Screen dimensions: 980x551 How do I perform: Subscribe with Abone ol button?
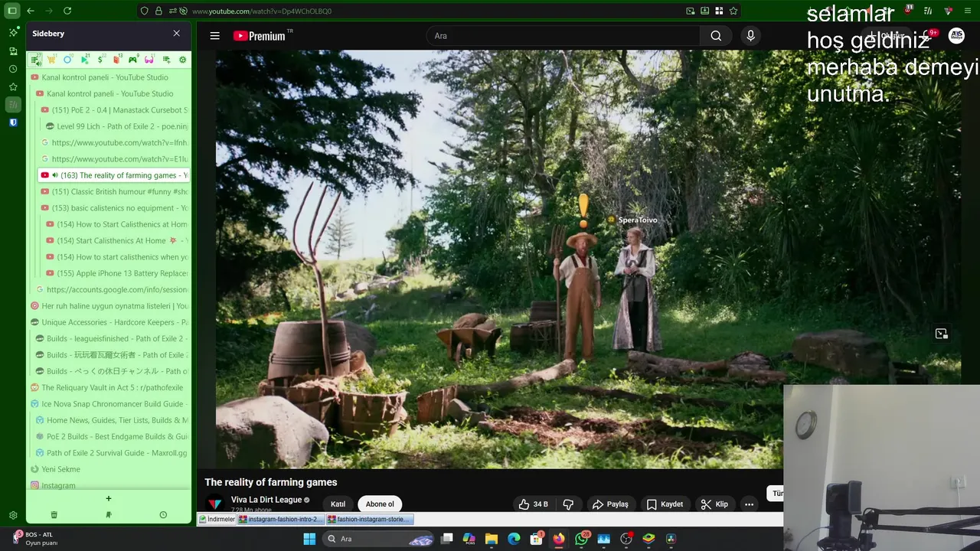[380, 504]
